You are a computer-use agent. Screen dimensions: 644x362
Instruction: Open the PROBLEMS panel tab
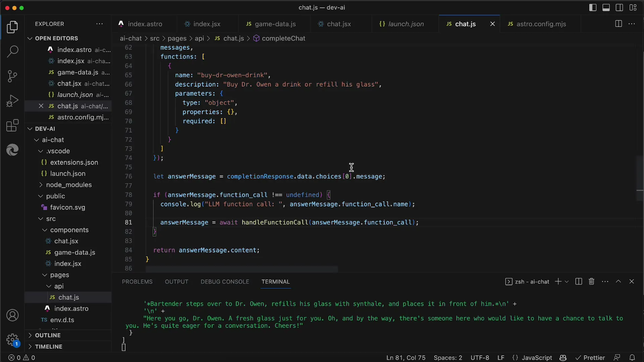coord(137,282)
